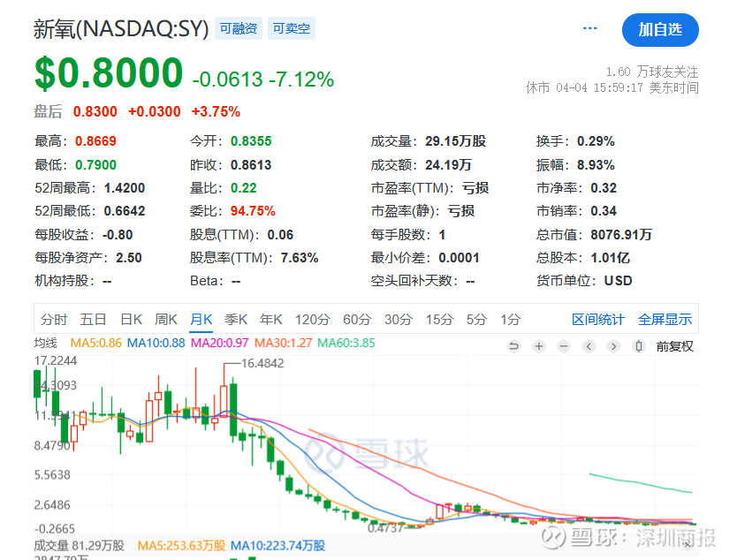Open the three-dot more options menu

pos(590,28)
